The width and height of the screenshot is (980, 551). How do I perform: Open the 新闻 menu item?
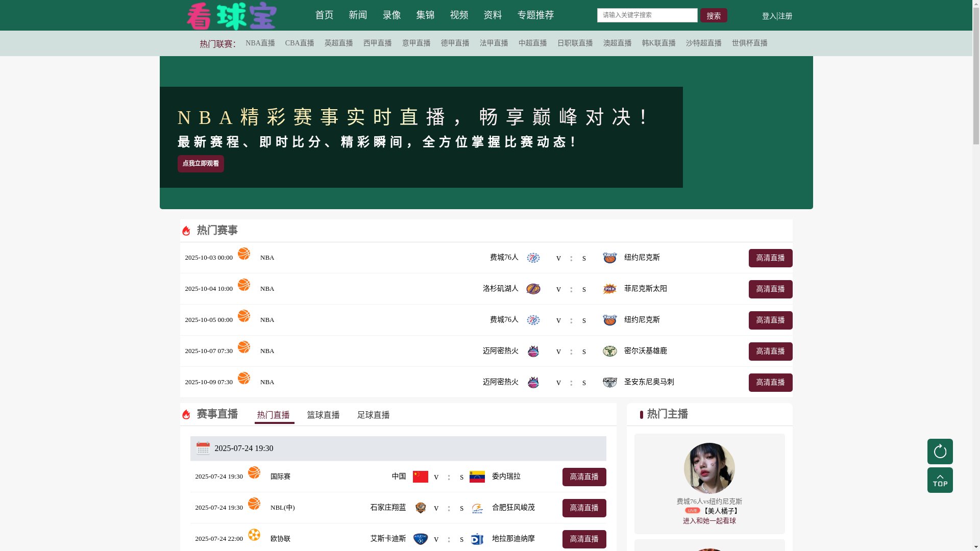pos(358,15)
